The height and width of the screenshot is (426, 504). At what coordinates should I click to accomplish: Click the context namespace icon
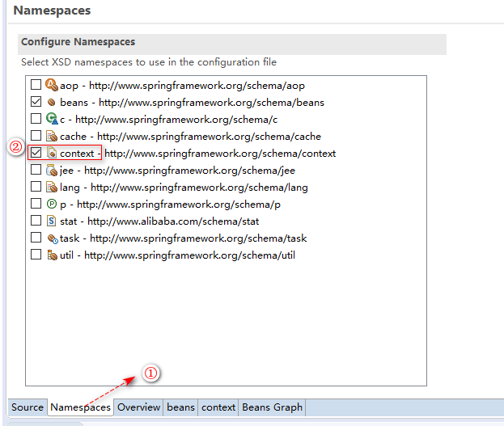pos(52,153)
